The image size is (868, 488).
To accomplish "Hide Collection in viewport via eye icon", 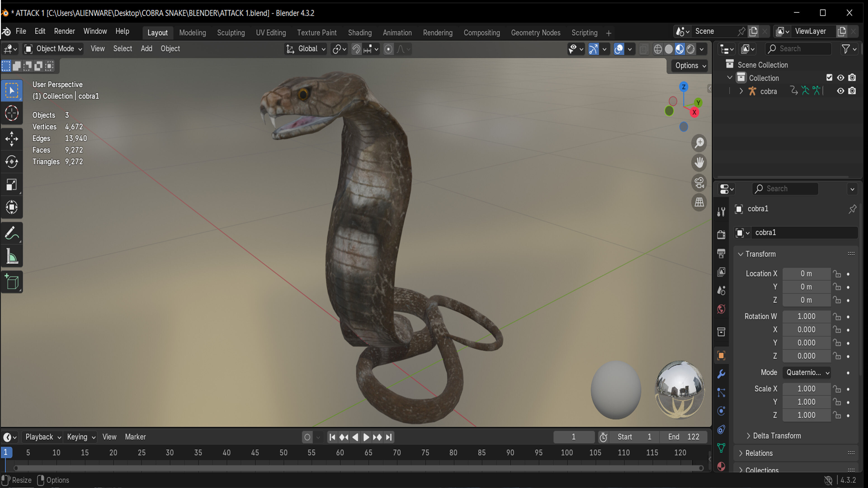I will [x=840, y=78].
